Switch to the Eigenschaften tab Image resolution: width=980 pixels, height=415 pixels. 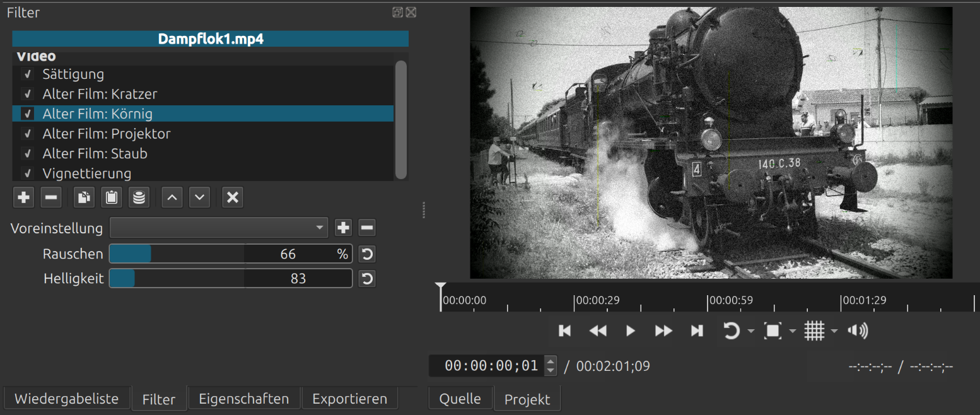coord(243,399)
